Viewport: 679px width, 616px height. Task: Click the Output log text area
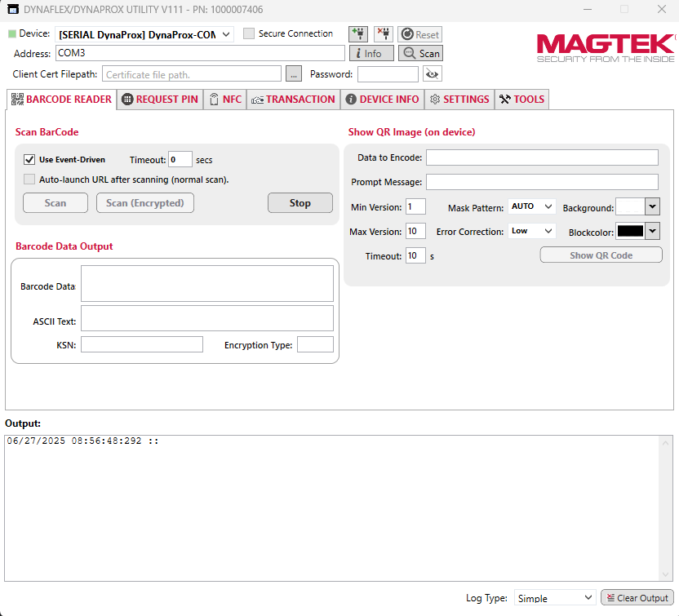tap(331, 507)
